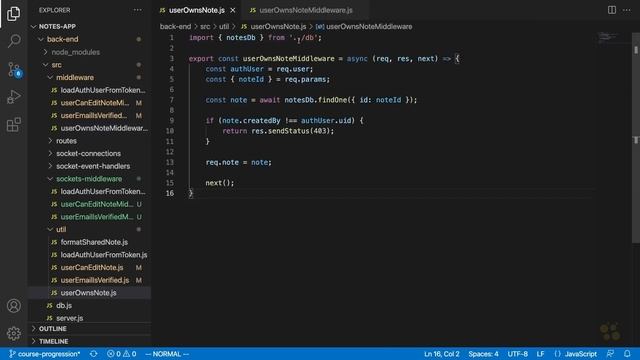Click UTF-8 encoding in status bar

coord(518,354)
